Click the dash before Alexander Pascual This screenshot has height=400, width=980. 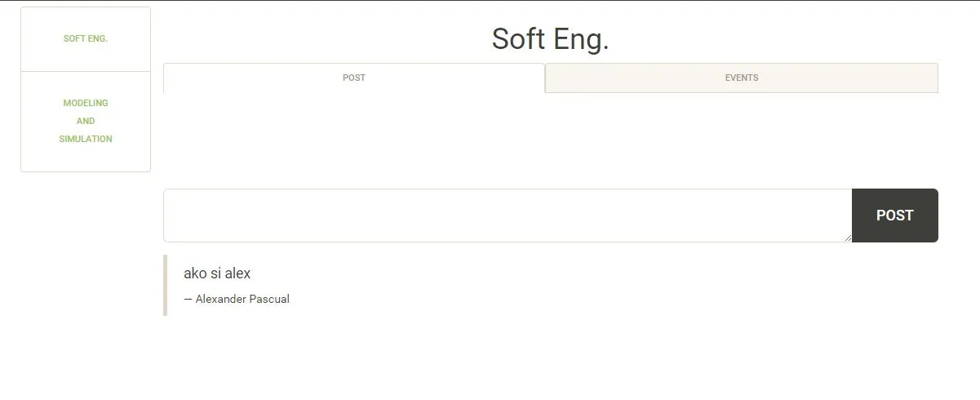click(x=188, y=299)
